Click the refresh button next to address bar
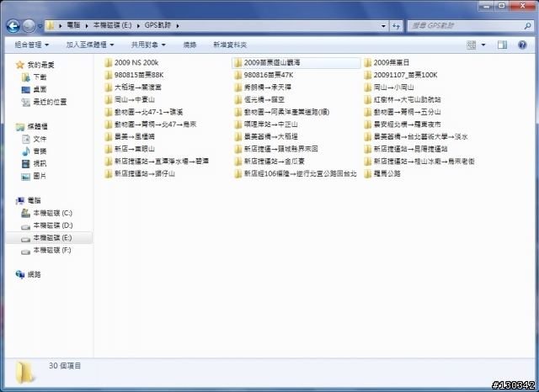The height and width of the screenshot is (392, 539). [397, 26]
